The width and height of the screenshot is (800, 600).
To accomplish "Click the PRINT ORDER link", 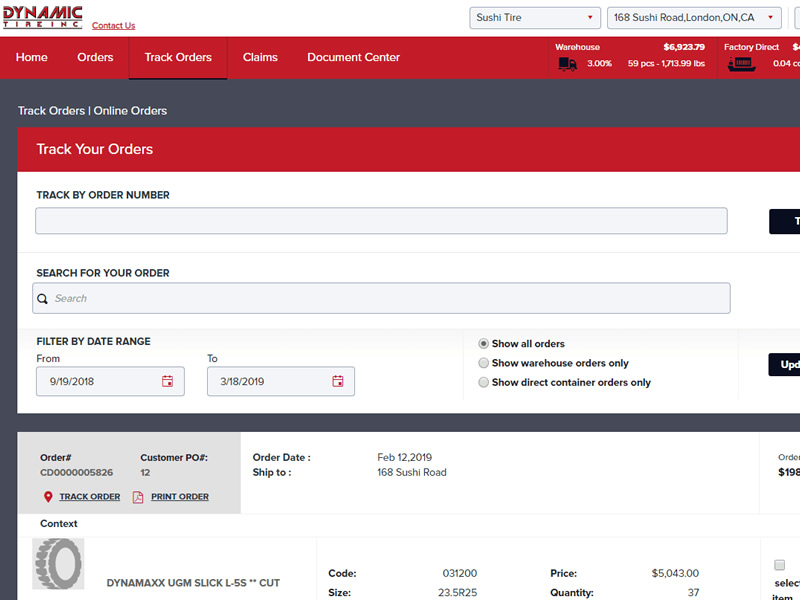I will [x=180, y=496].
